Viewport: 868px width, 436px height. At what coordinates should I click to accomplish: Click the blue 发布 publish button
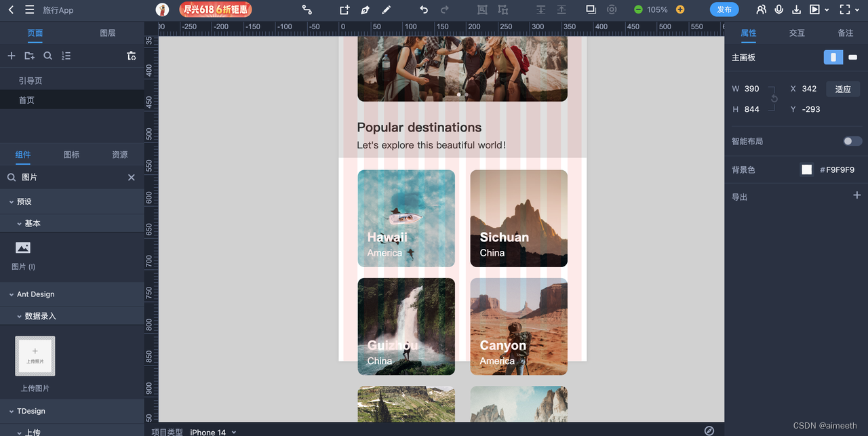pos(724,9)
